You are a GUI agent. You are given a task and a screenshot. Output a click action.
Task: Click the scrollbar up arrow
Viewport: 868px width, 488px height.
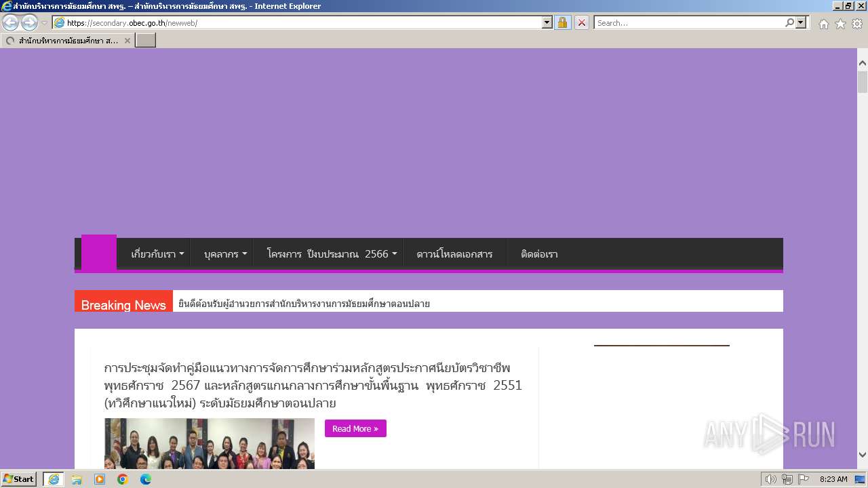(863, 63)
